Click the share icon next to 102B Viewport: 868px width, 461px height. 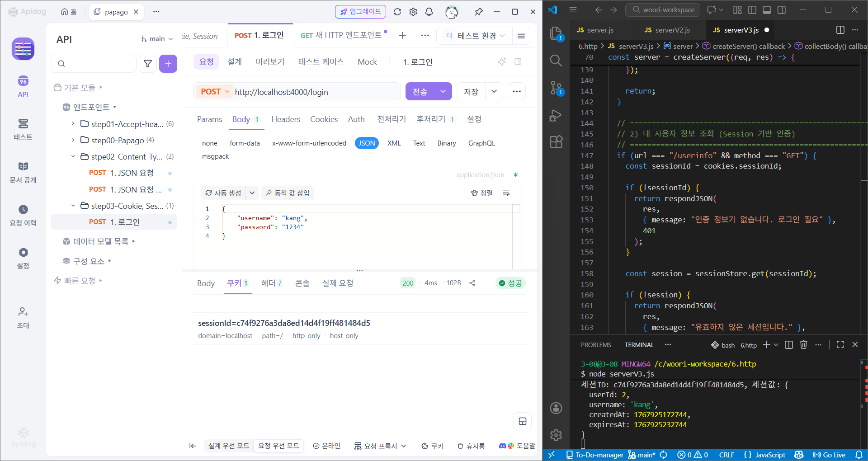click(472, 283)
